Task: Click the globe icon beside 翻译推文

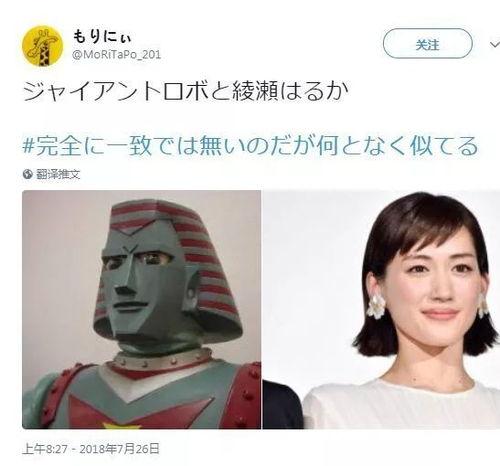Action: [x=28, y=174]
